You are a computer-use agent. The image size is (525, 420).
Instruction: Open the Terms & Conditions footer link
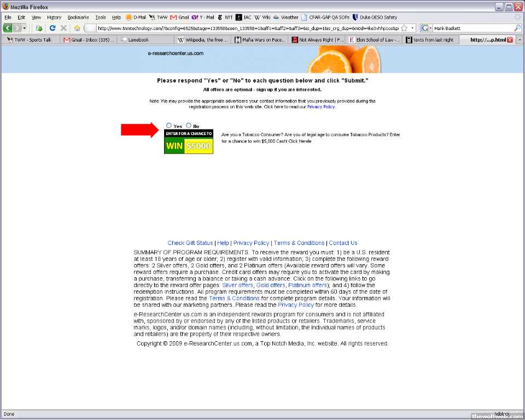(299, 243)
